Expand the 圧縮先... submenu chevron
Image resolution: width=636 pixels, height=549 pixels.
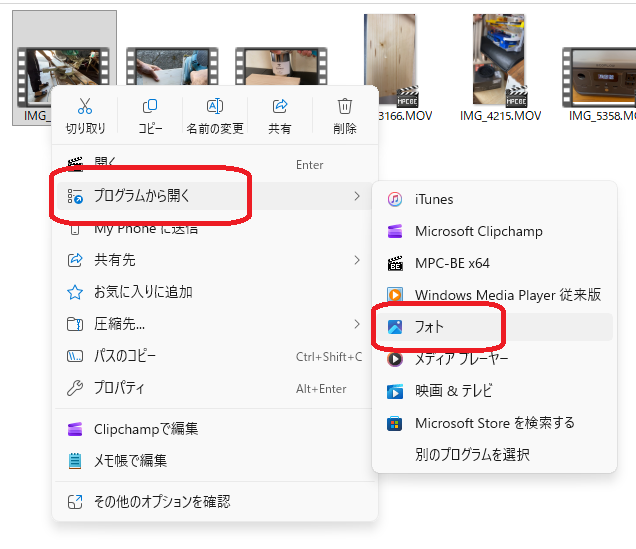(357, 324)
